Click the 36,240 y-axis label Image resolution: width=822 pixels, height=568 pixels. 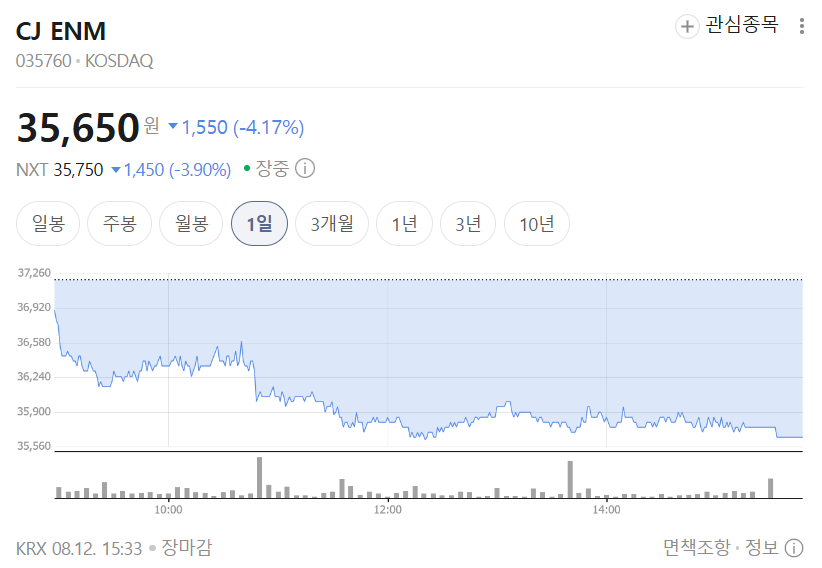[34, 377]
